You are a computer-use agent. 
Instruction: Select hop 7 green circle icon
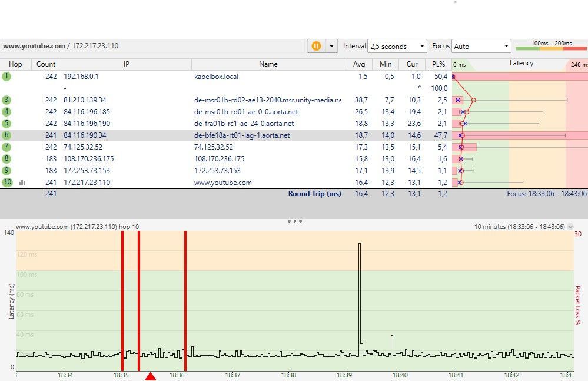point(6,147)
